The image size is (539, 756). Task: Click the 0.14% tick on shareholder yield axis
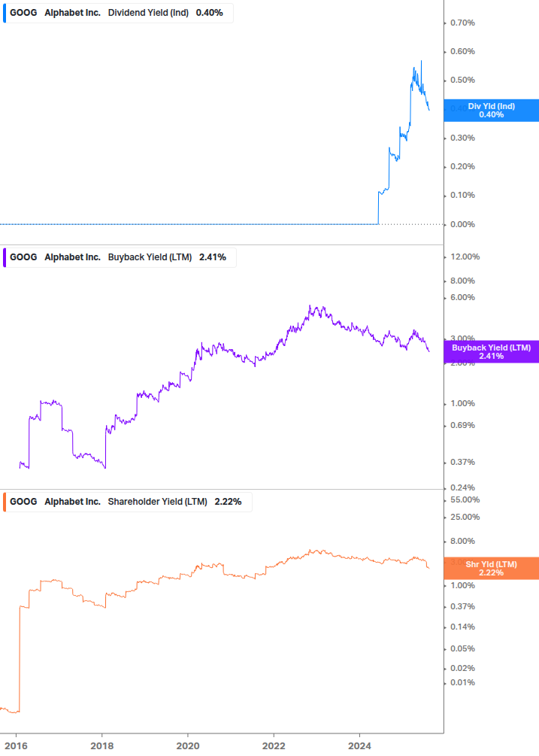point(462,627)
